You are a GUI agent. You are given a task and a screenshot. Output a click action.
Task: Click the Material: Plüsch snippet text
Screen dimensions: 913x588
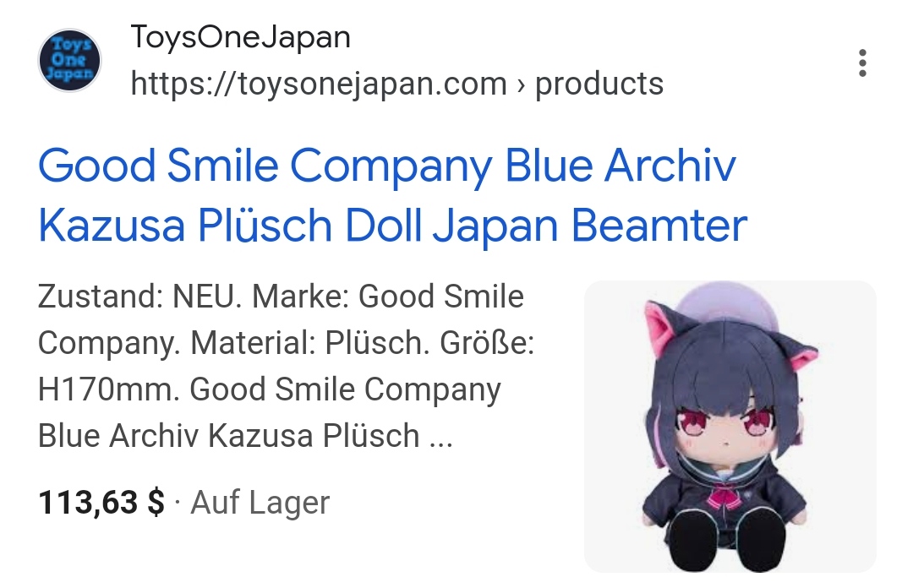pos(309,343)
